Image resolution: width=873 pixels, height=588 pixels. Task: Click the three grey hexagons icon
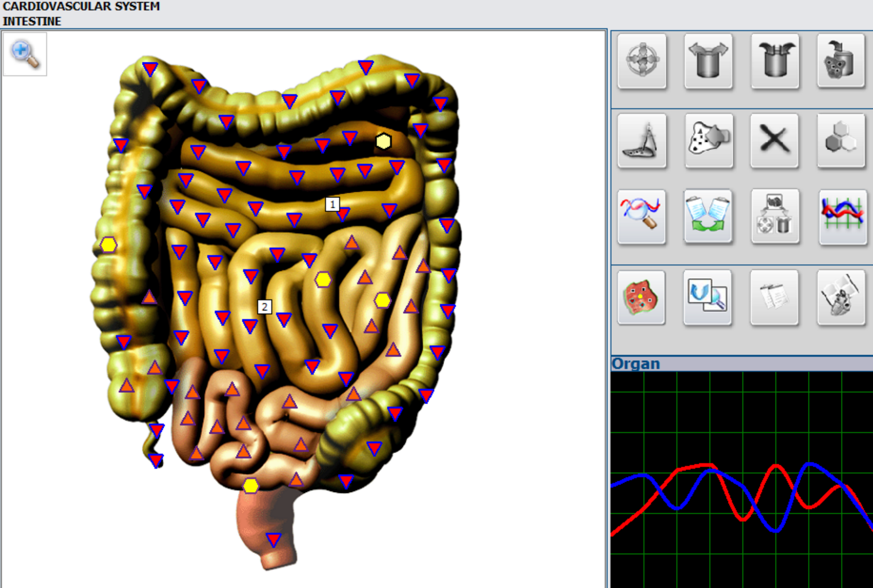[842, 141]
